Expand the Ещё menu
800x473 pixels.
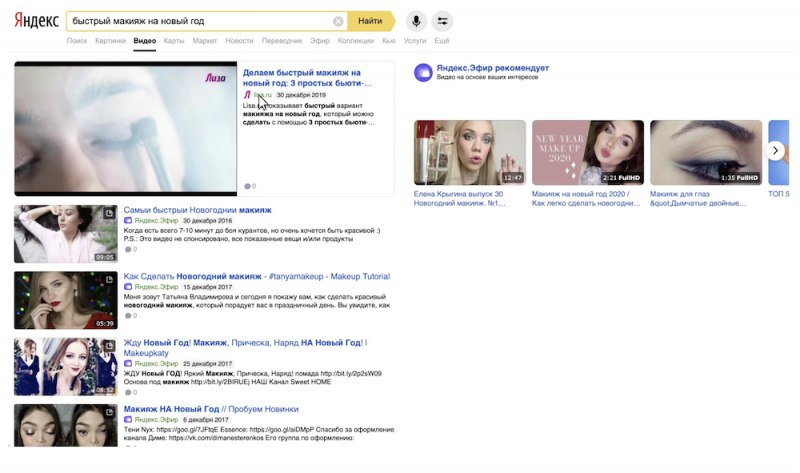[442, 41]
